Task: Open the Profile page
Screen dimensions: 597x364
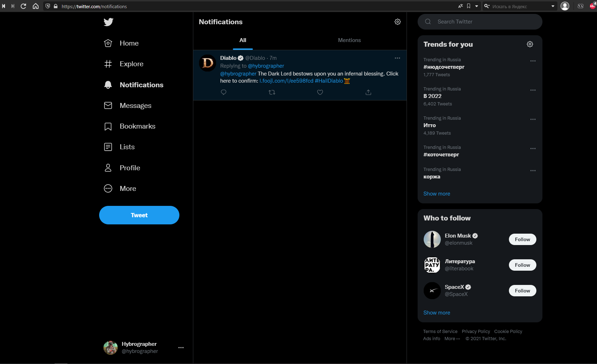Action: pos(122,168)
